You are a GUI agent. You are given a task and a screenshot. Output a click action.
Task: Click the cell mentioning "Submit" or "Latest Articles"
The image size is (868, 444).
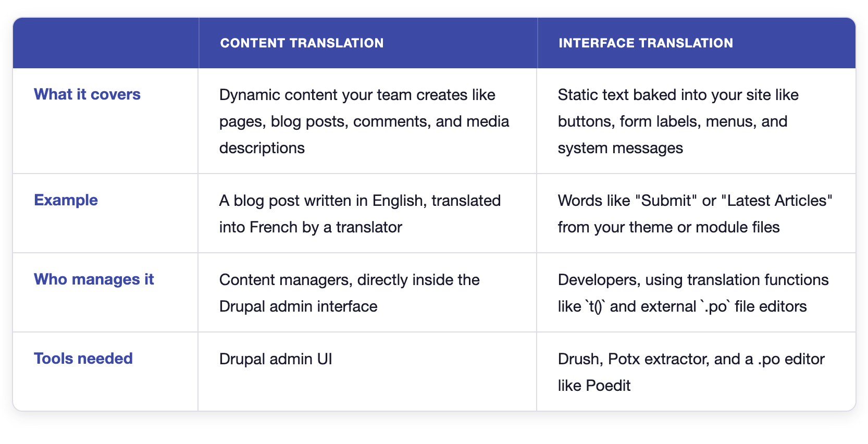coord(696,214)
